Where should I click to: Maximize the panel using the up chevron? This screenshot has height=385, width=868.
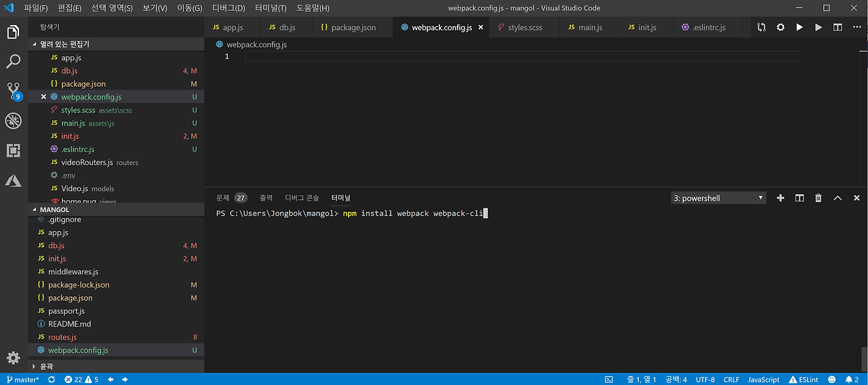click(x=837, y=198)
